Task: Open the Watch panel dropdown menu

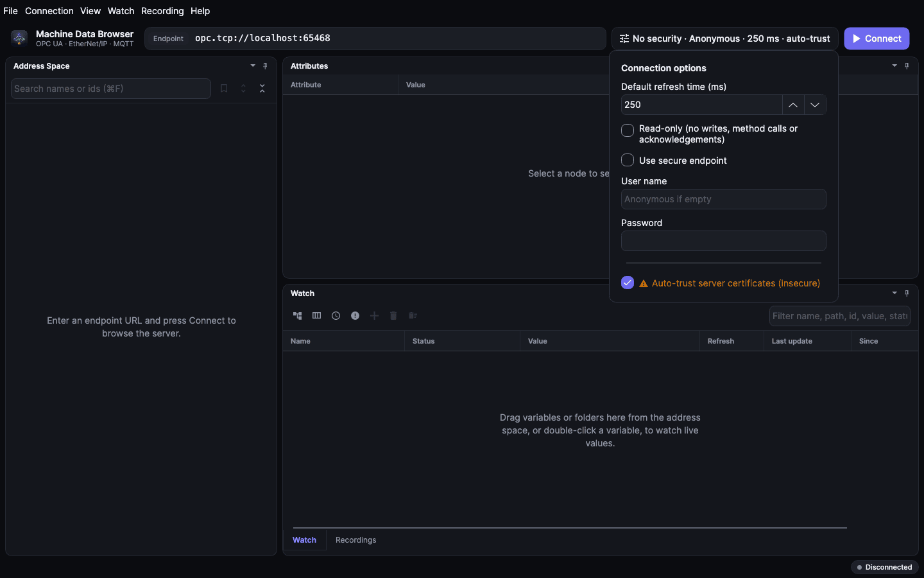Action: tap(894, 293)
